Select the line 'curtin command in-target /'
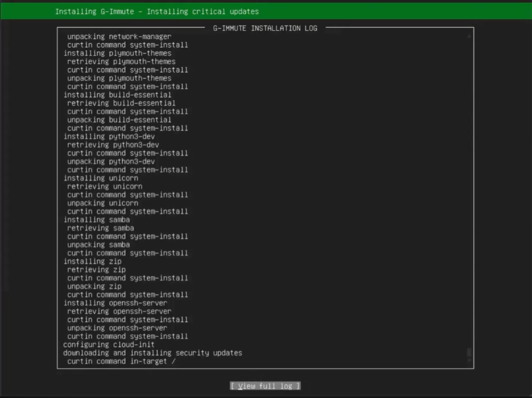 121,361
